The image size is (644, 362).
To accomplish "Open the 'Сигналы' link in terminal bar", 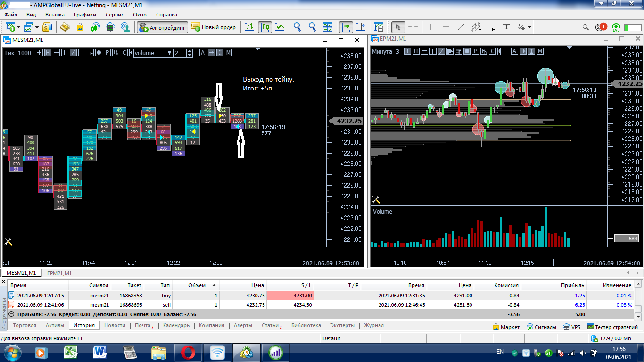I will pyautogui.click(x=542, y=327).
